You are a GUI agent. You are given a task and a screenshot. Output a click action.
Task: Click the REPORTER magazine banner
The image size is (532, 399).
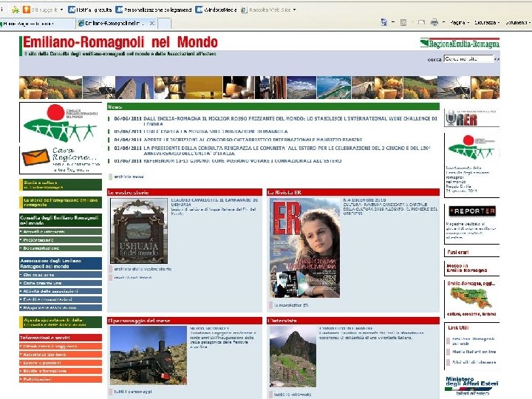[x=472, y=211]
